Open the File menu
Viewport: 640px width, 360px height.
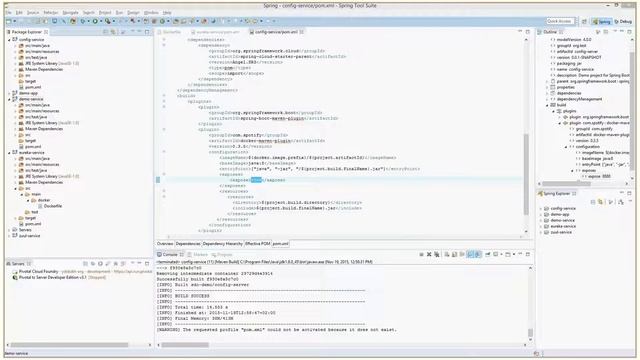coord(9,13)
